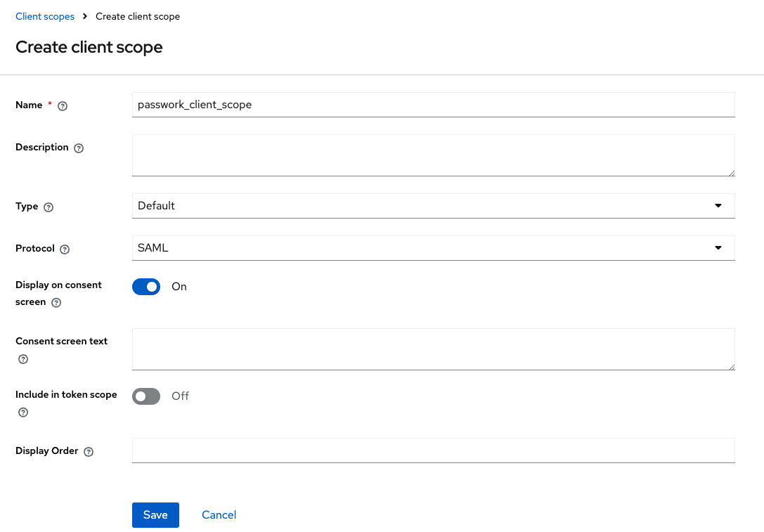Click the Protocol help question icon
Viewport: 764px width, 532px height.
(x=65, y=249)
